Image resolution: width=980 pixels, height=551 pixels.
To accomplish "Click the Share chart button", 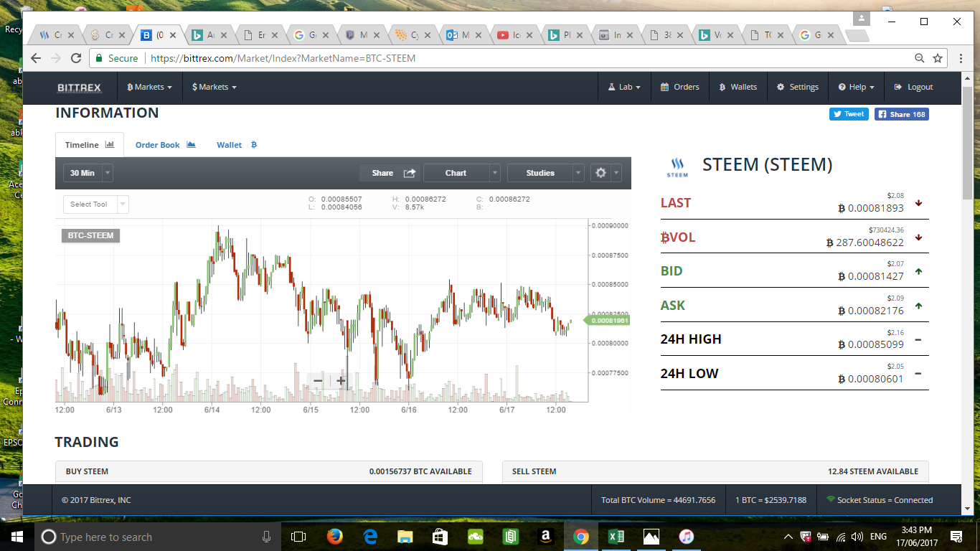I will click(x=390, y=173).
